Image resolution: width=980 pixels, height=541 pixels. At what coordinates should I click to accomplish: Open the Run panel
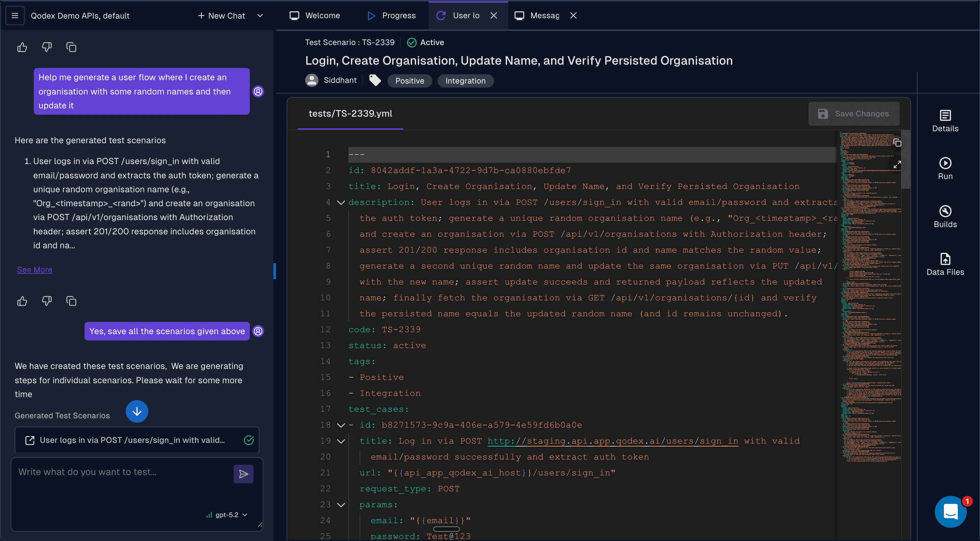[x=945, y=169]
